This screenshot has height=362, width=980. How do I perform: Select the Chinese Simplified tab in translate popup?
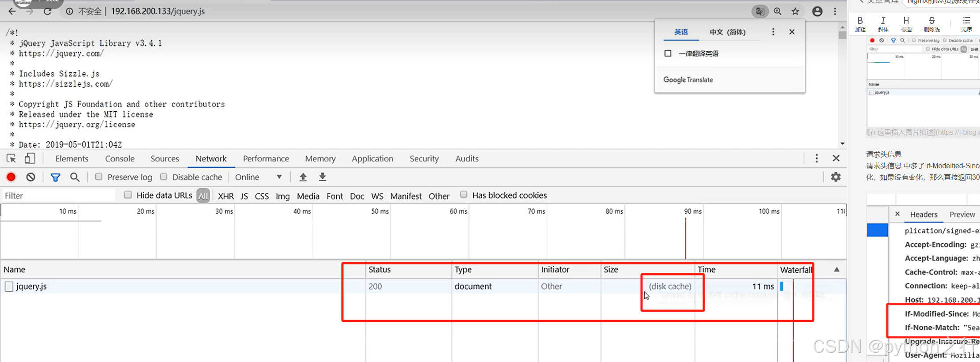tap(727, 32)
